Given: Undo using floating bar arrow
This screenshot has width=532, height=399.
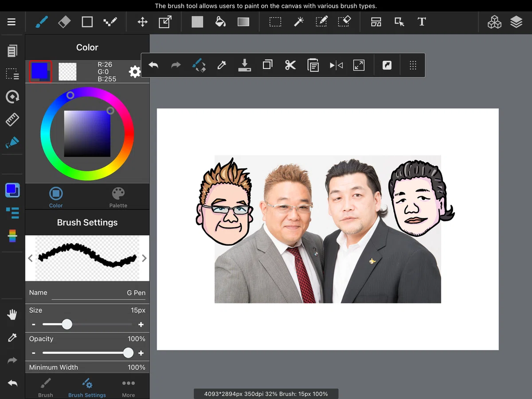Looking at the screenshot, I should tap(153, 66).
